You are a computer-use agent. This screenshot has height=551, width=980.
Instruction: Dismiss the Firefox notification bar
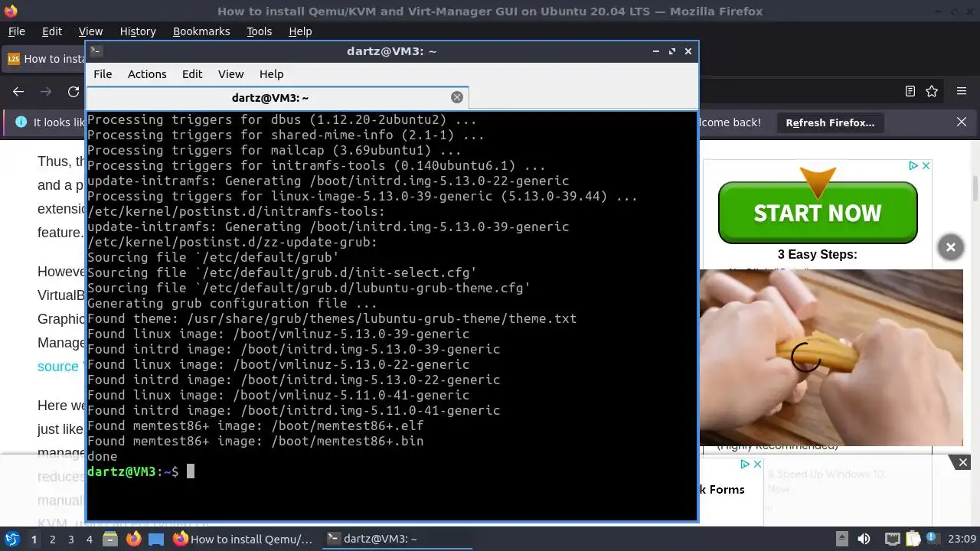pos(962,122)
